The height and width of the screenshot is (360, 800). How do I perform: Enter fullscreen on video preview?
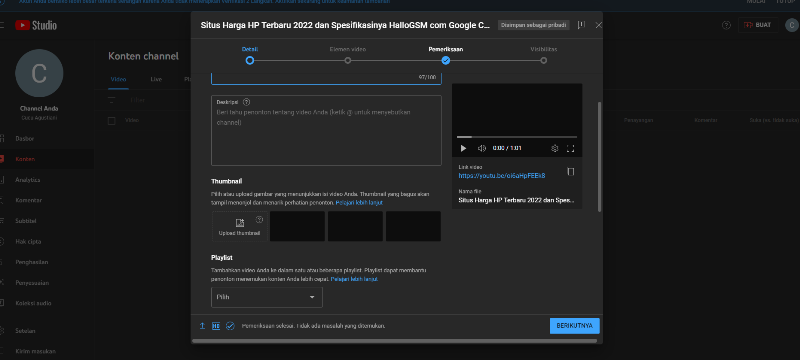tap(571, 148)
